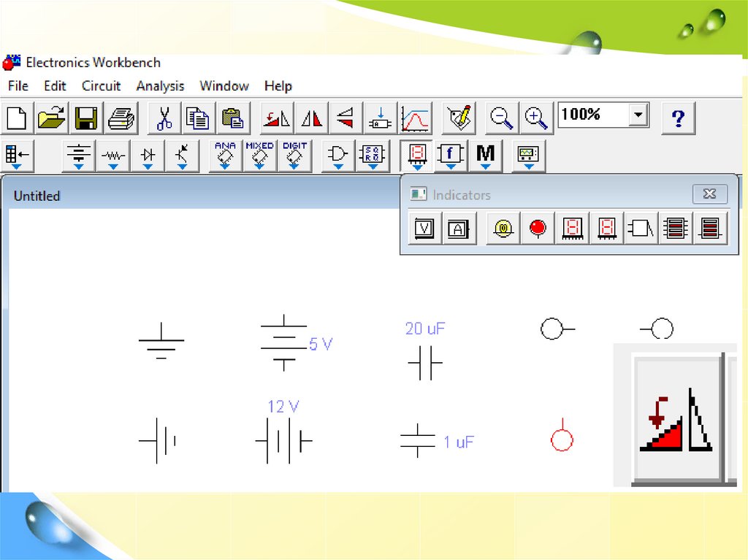Open the Digital flip-flop parts bin
Viewport: 748px width, 560px height.
pos(372,156)
